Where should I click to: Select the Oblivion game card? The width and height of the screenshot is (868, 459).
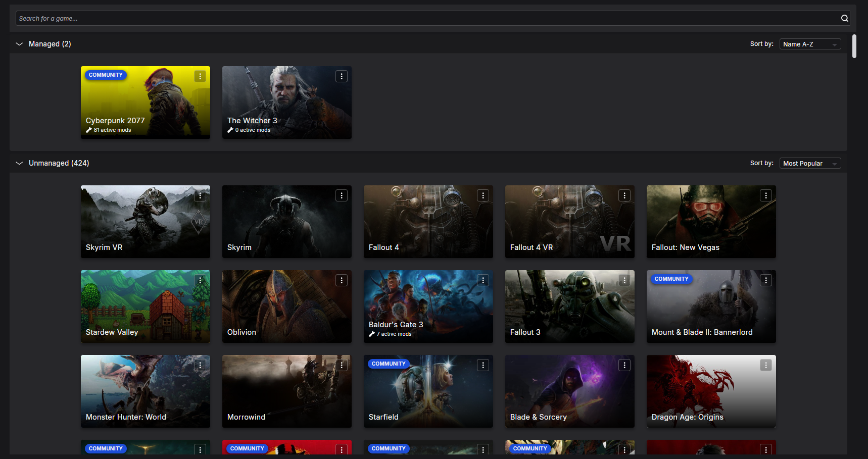click(x=287, y=307)
